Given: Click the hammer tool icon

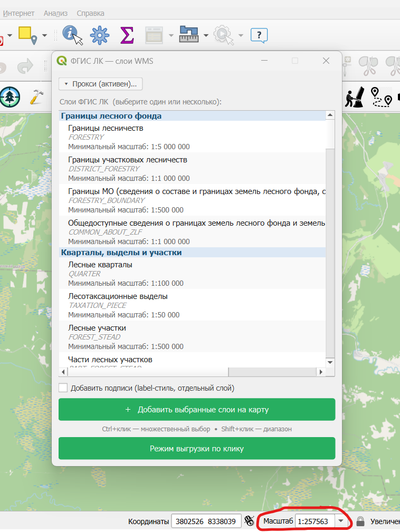Looking at the screenshot, I should (x=36, y=97).
